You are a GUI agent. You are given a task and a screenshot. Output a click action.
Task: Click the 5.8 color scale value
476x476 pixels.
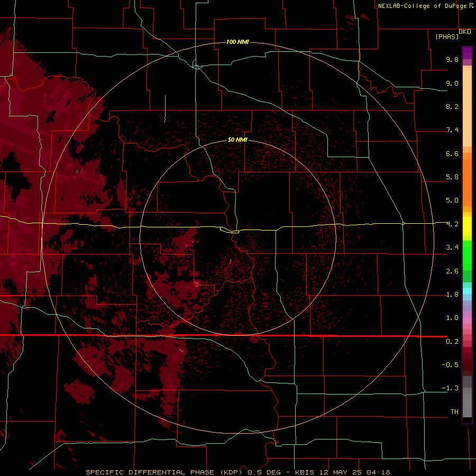point(452,177)
